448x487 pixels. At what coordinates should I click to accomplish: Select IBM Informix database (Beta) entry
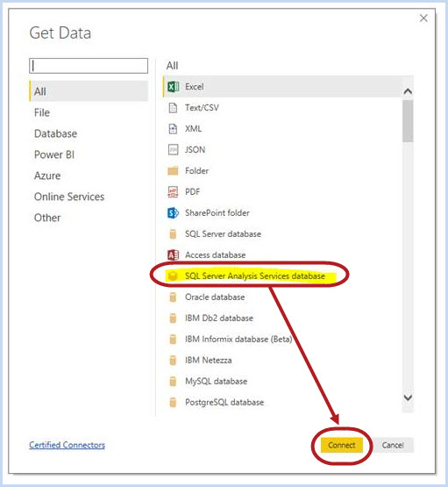coord(282,340)
